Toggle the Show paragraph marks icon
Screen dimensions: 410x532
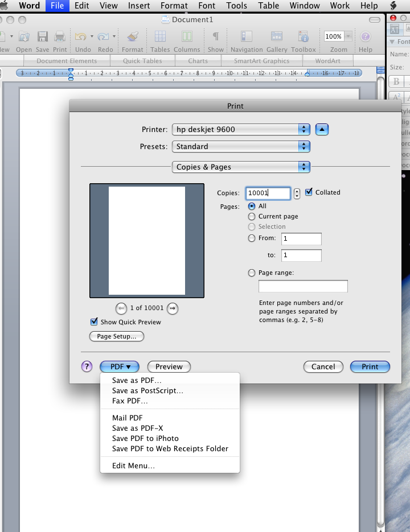pyautogui.click(x=216, y=36)
